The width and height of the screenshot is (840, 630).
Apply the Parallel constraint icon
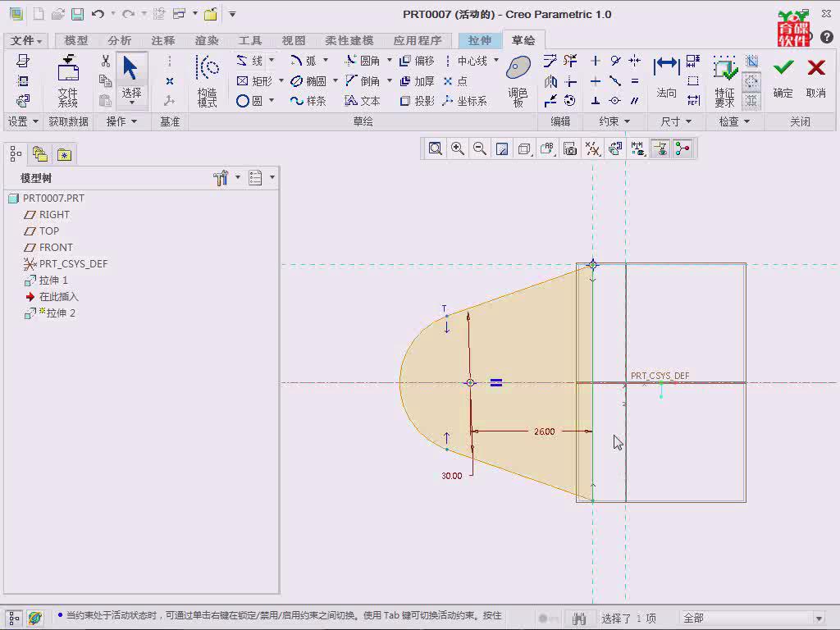(x=635, y=101)
